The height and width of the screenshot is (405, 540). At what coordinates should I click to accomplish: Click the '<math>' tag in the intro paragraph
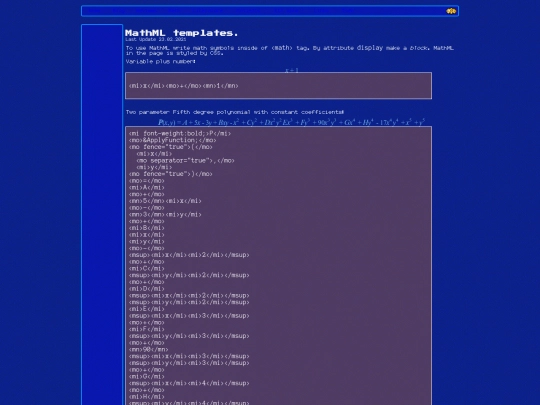[x=282, y=48]
